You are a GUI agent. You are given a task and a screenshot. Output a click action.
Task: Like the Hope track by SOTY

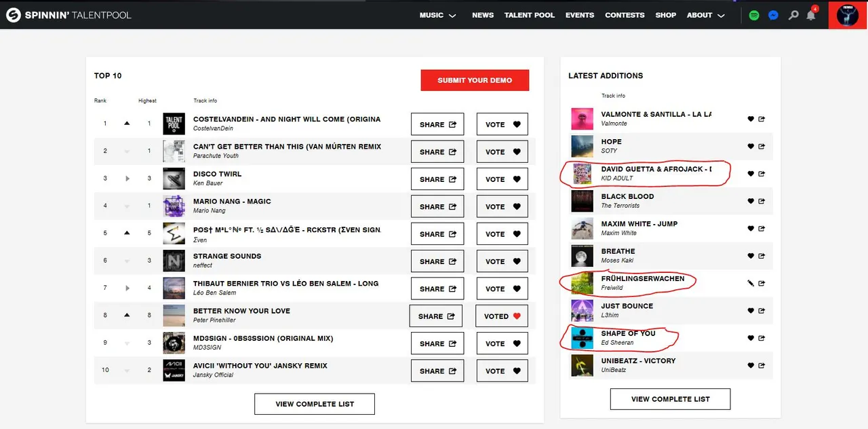(x=751, y=146)
